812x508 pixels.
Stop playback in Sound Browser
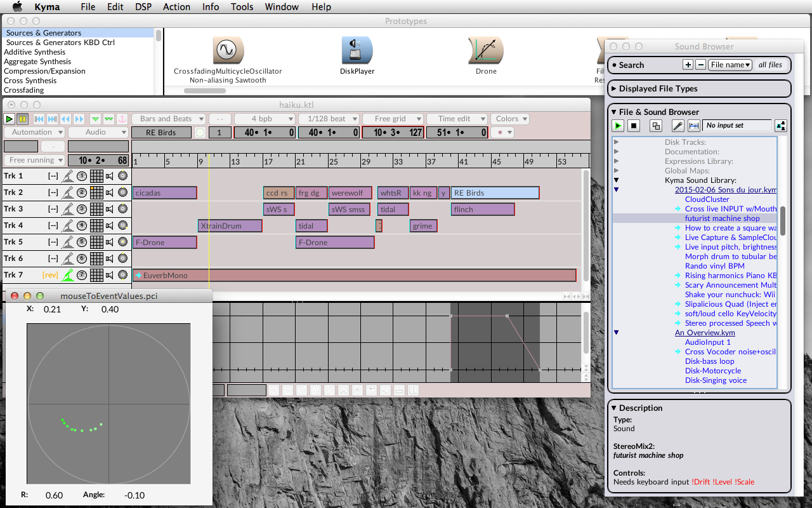click(634, 126)
